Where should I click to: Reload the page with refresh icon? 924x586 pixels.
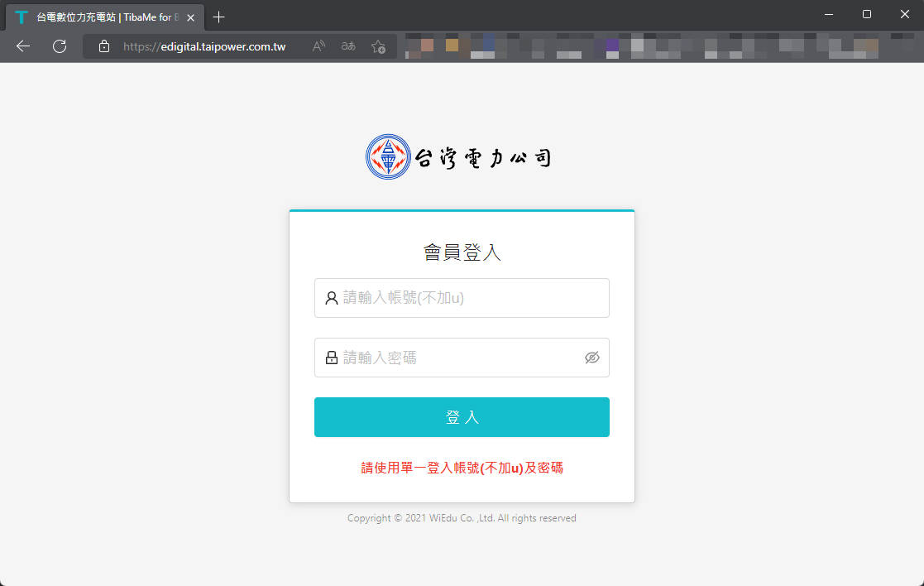click(60, 46)
